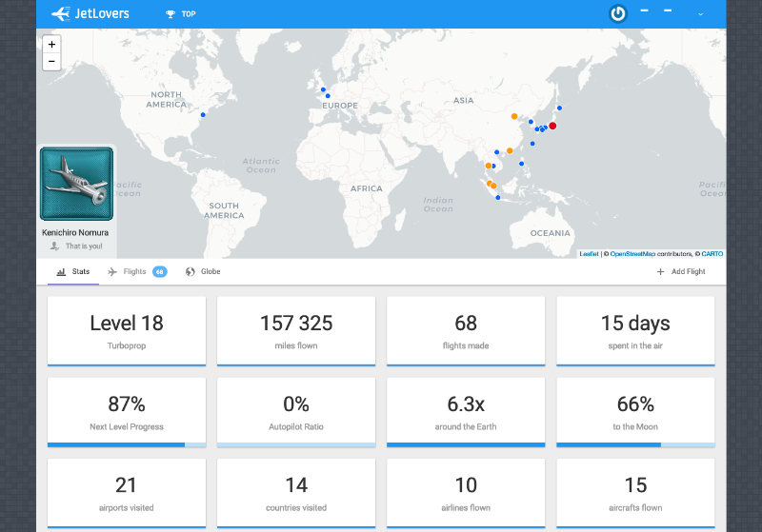
Task: Zoom in on the map
Action: tap(52, 44)
